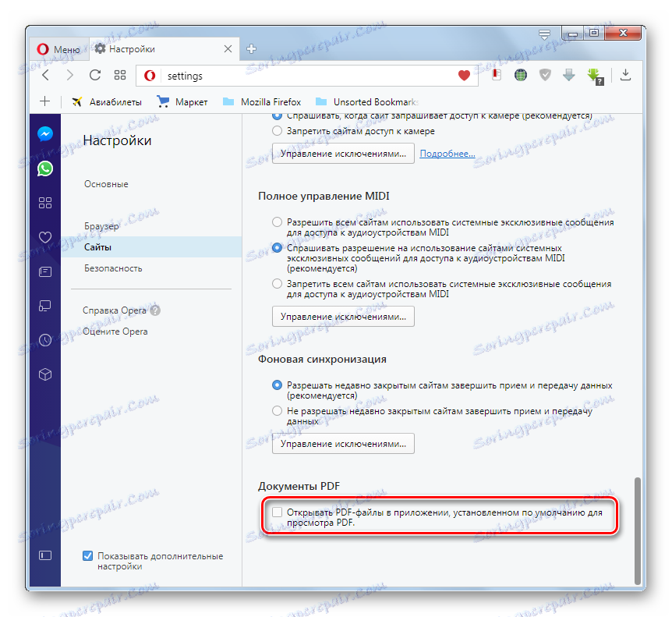Click the heart icon in the address bar
Viewport: 672px width, 617px height.
(462, 76)
